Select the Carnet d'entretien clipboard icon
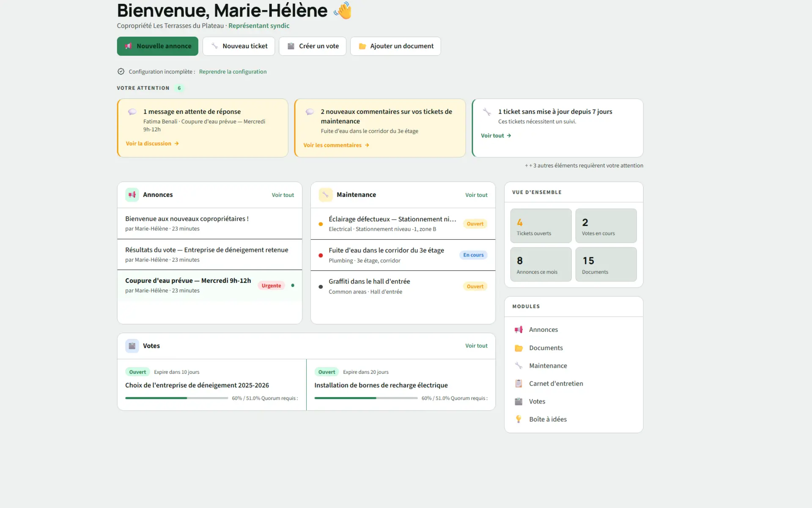This screenshot has width=812, height=508. coord(518,383)
